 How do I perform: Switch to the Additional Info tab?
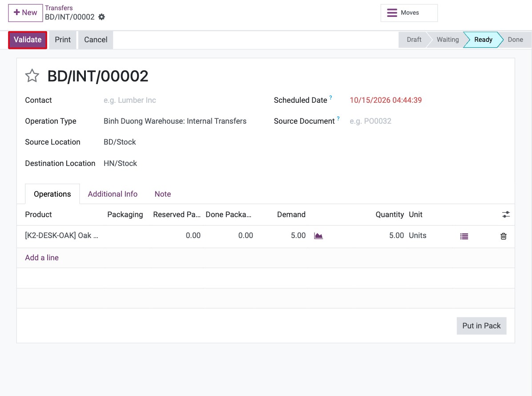[x=113, y=194]
